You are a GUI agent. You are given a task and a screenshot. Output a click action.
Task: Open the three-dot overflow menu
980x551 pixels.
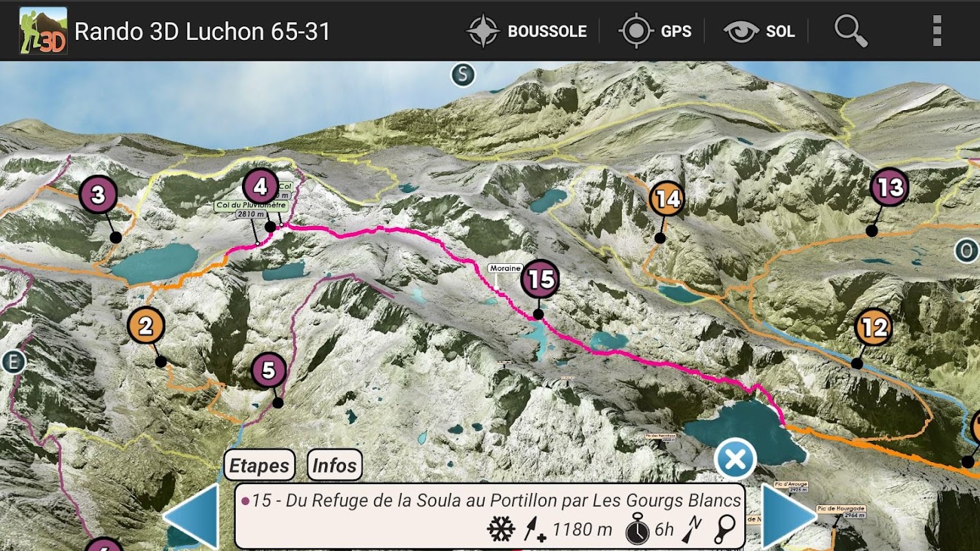point(937,31)
